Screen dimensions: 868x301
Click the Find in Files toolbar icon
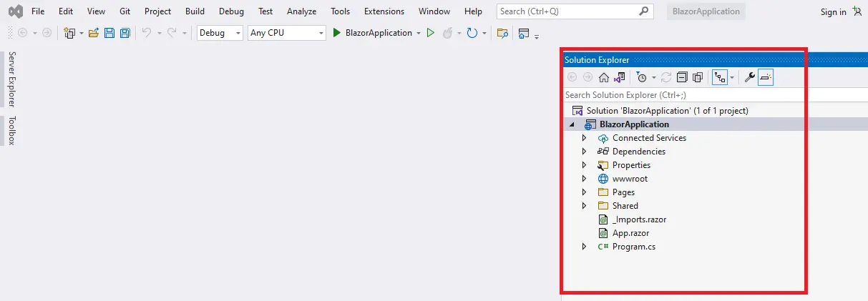pos(502,33)
